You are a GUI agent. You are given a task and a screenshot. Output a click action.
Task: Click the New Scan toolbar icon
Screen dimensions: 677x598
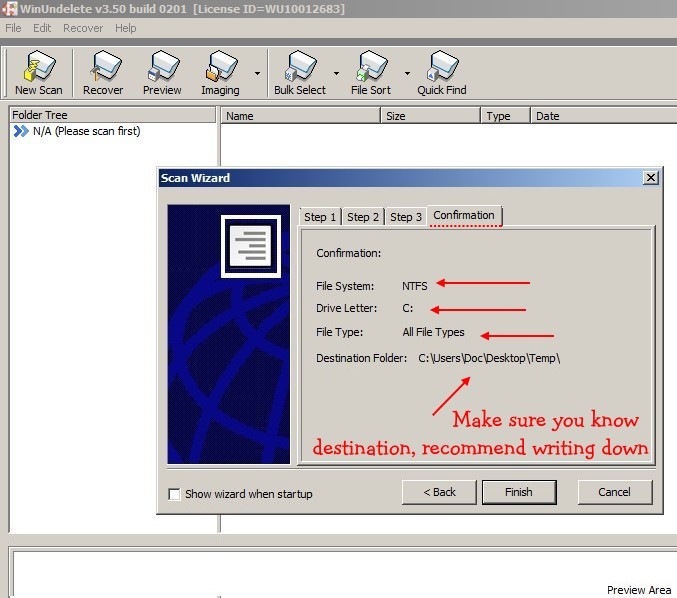tap(38, 68)
